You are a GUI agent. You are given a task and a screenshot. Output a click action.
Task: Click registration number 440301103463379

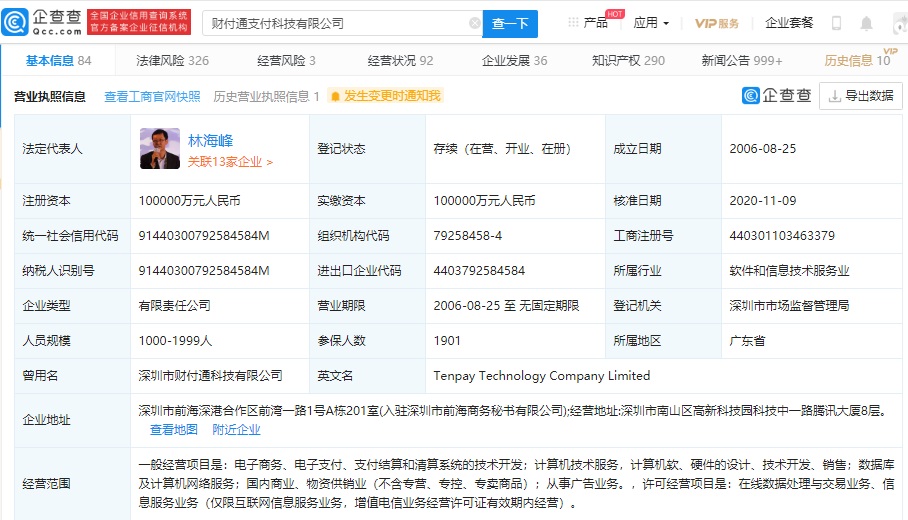(782, 236)
